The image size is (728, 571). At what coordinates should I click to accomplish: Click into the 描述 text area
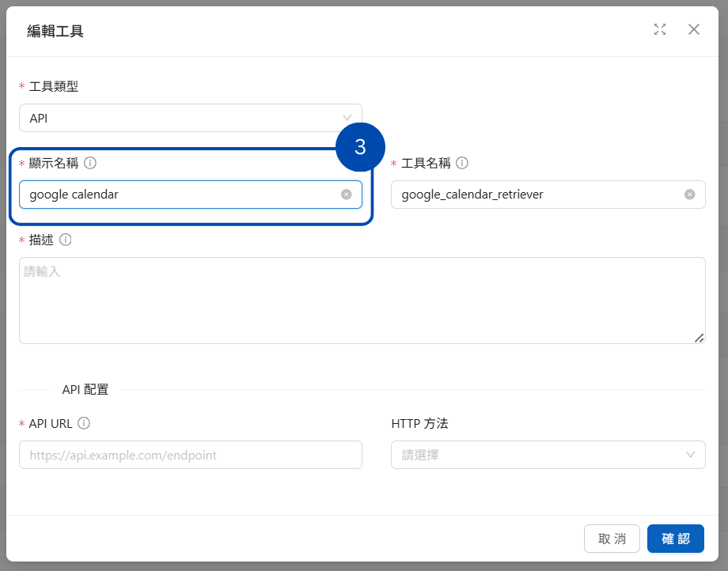tap(362, 301)
